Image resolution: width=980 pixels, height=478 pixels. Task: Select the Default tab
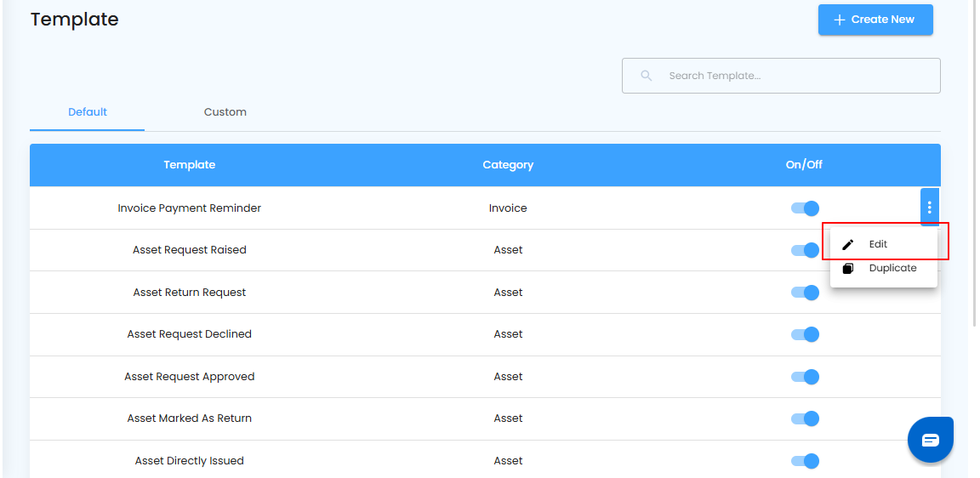88,112
